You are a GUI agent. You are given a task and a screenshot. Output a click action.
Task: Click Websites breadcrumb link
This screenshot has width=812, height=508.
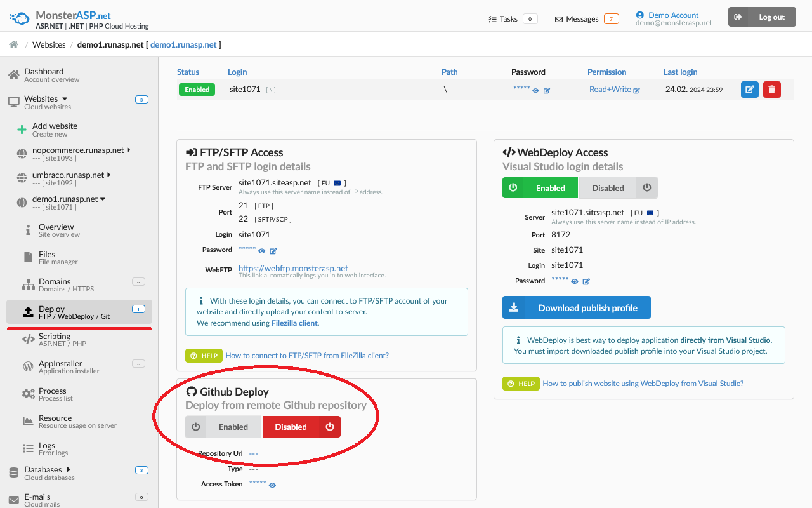click(49, 44)
